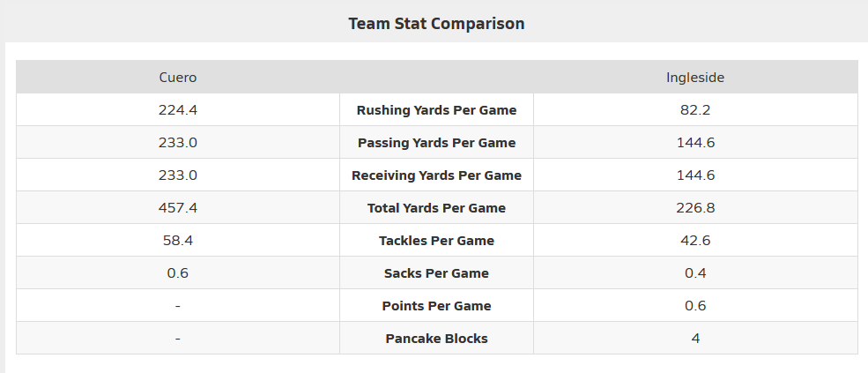
Task: Select Ingleside's 0.4 sacks value
Action: tap(695, 273)
